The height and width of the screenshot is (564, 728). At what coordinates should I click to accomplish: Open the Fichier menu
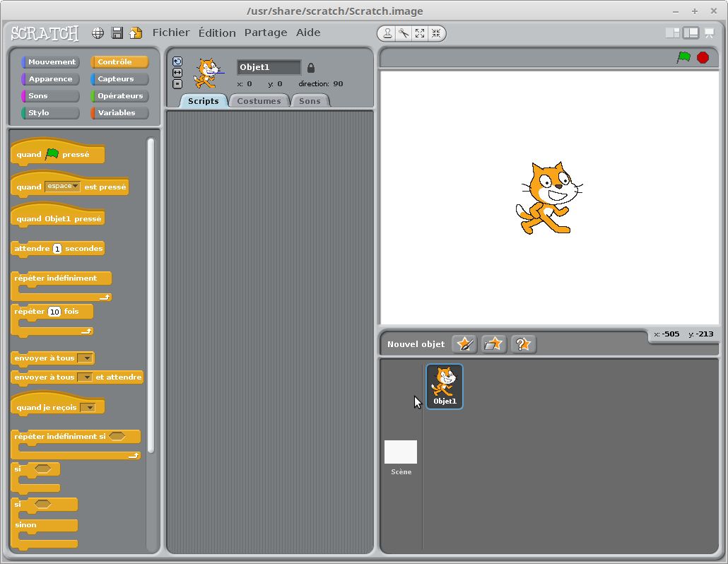[171, 33]
